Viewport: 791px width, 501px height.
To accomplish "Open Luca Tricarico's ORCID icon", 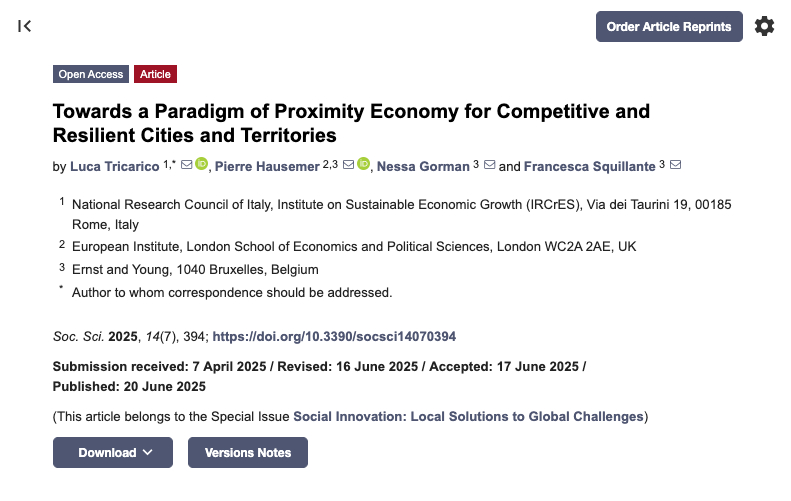I will click(x=201, y=165).
